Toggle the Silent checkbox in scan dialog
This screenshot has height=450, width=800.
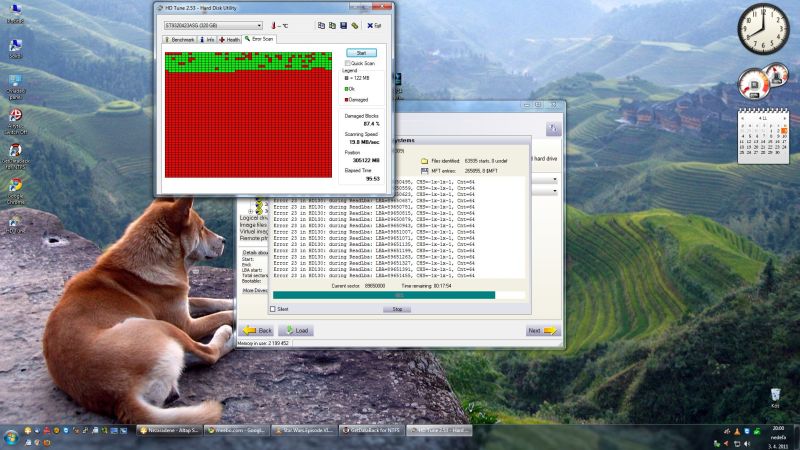coord(273,309)
